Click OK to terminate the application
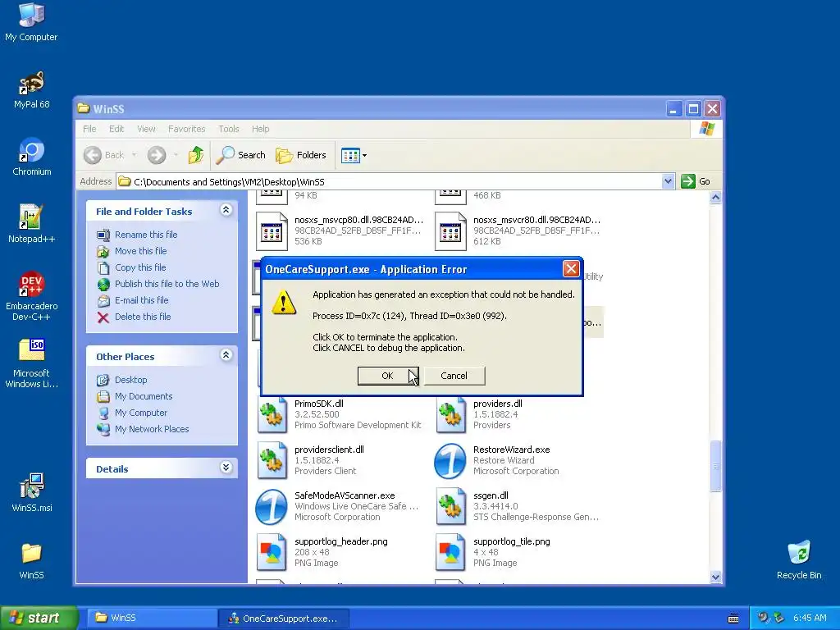 387,376
